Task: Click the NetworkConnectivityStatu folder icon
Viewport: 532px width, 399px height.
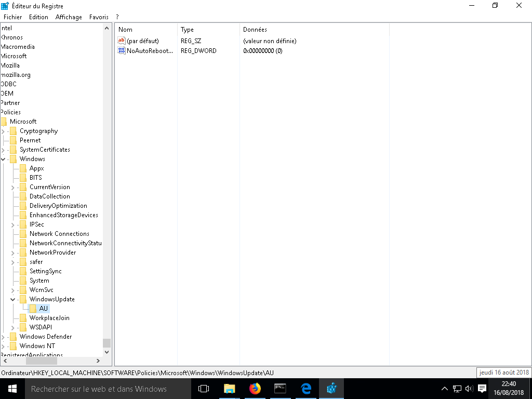Action: 23,243
